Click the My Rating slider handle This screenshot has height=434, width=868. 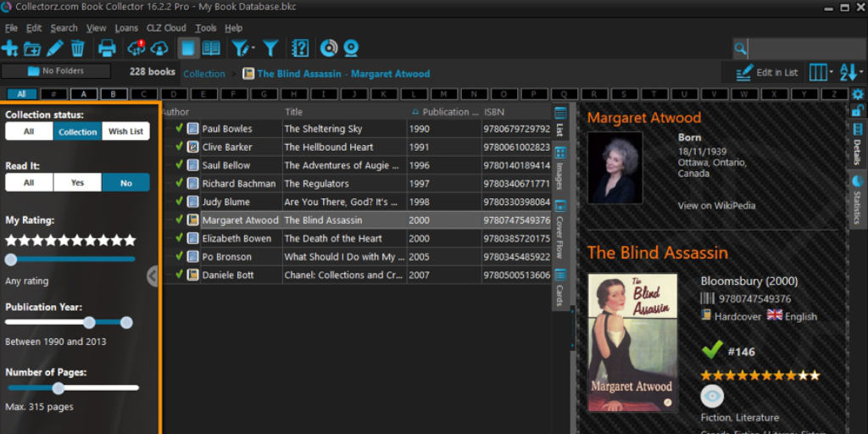point(10,259)
